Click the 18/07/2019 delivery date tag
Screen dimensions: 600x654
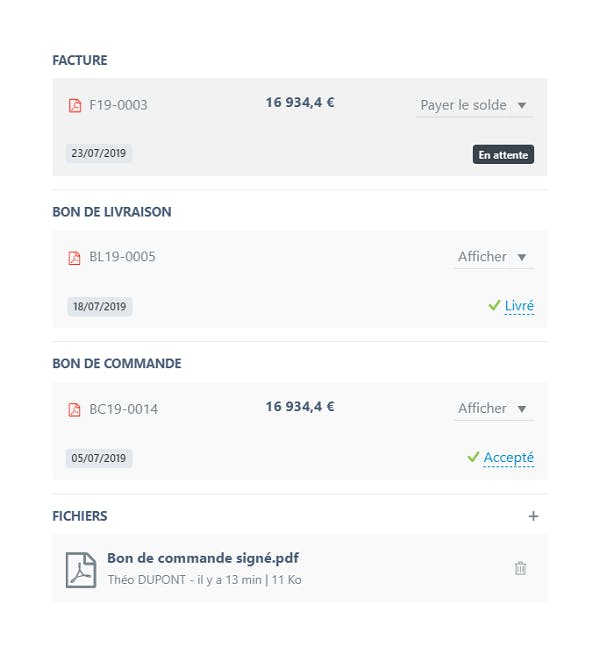click(x=100, y=306)
